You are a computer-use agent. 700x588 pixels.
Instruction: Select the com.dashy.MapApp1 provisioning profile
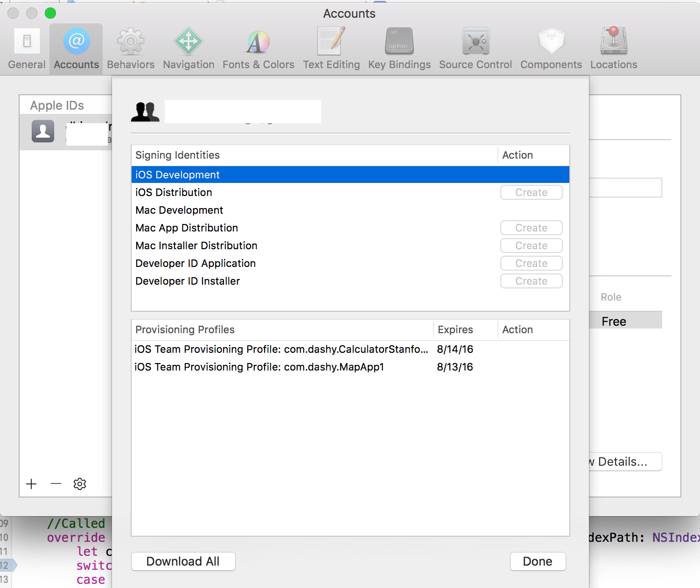tap(259, 367)
